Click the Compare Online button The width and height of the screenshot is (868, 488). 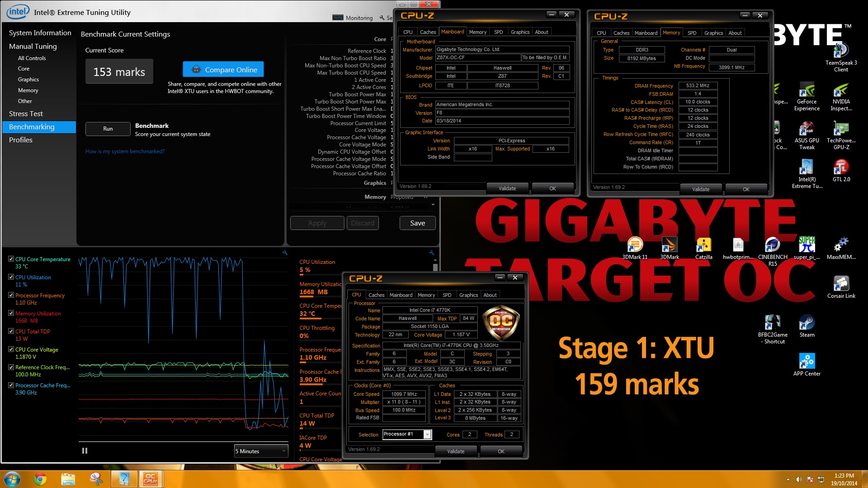click(223, 70)
